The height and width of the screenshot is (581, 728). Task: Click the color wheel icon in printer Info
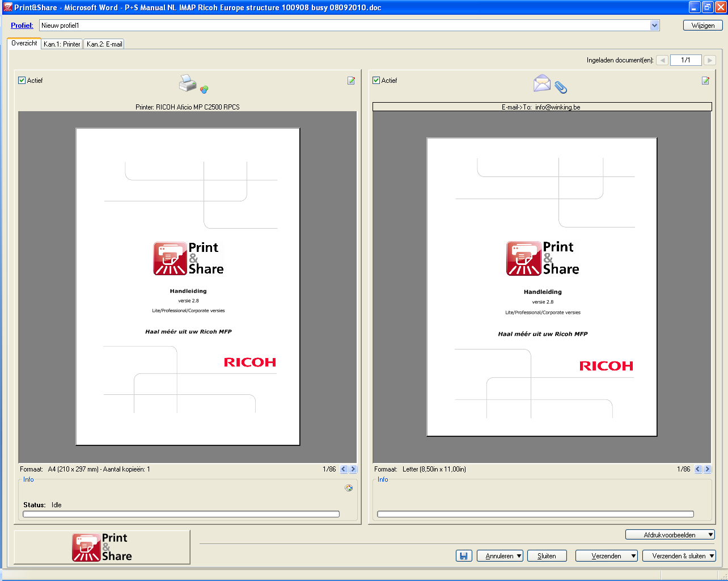[349, 488]
